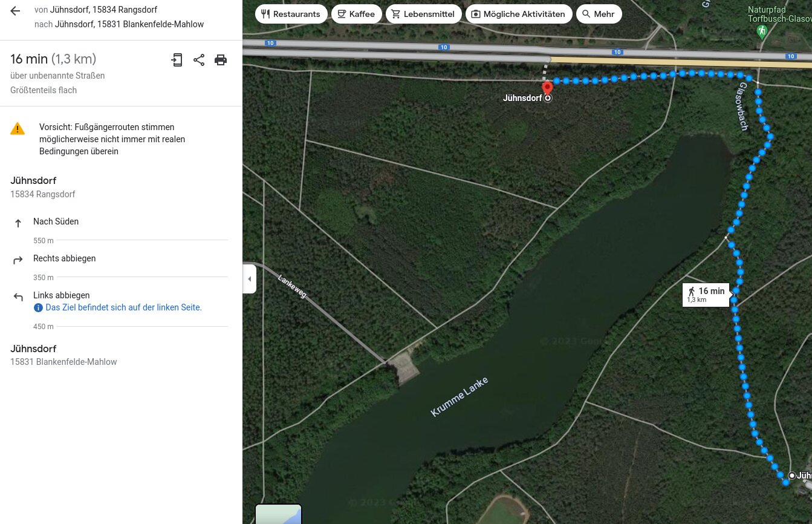Viewport: 812px width, 524px height.
Task: Print the directions with printer icon
Action: tap(221, 59)
